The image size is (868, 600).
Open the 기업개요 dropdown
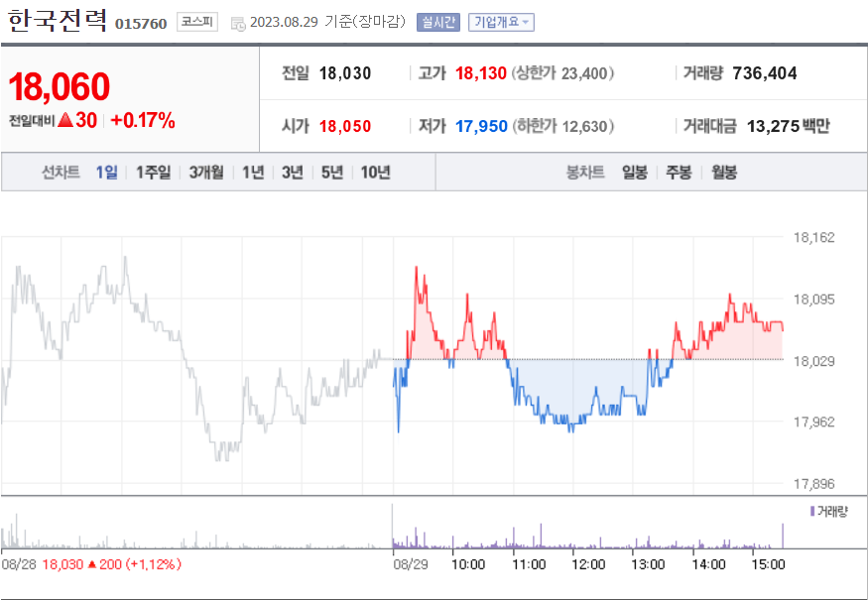click(x=501, y=22)
